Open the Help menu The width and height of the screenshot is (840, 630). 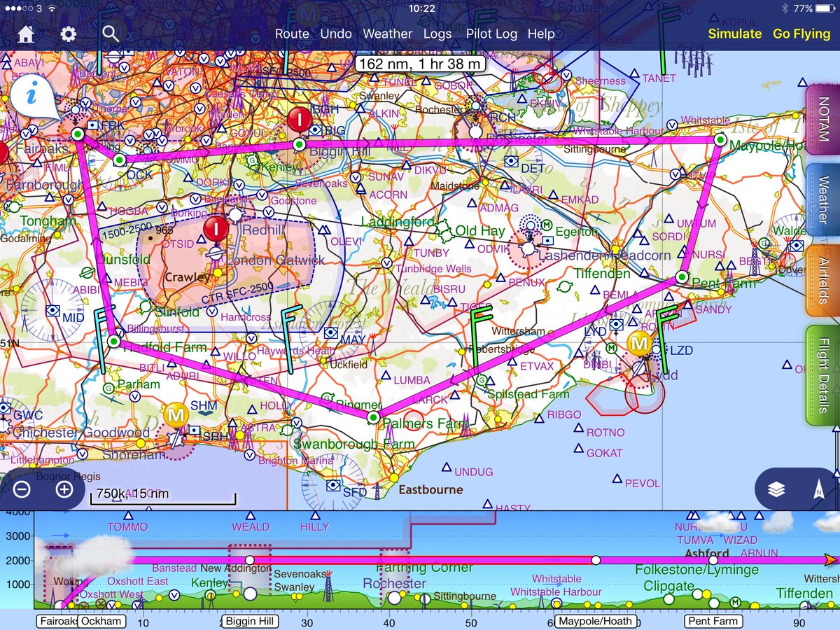point(541,34)
